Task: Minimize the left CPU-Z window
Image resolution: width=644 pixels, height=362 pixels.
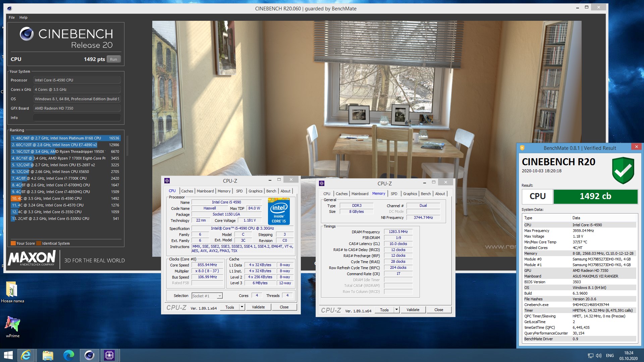Action: (270, 180)
